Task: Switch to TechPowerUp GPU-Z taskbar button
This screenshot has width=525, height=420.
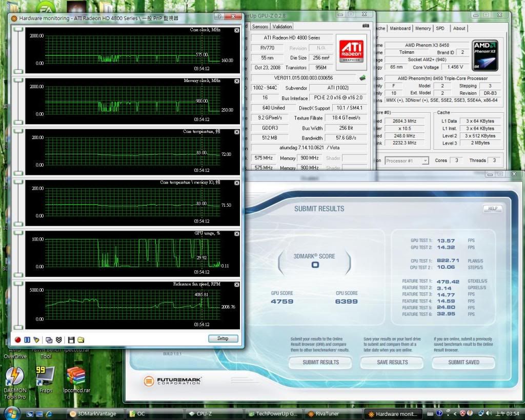Action: pos(275,414)
